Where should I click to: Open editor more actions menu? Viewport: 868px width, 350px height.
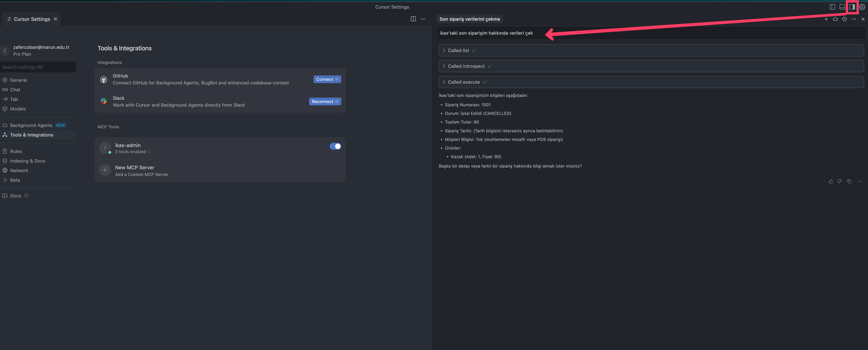point(423,19)
